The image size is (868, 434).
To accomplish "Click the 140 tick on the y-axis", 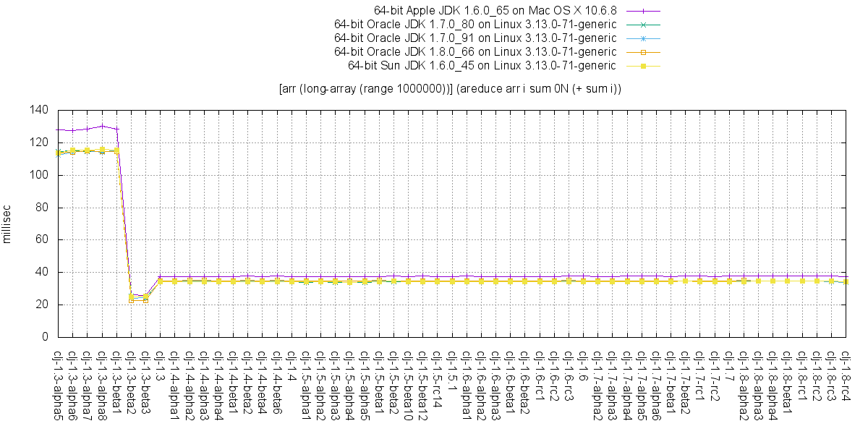I will [39, 110].
